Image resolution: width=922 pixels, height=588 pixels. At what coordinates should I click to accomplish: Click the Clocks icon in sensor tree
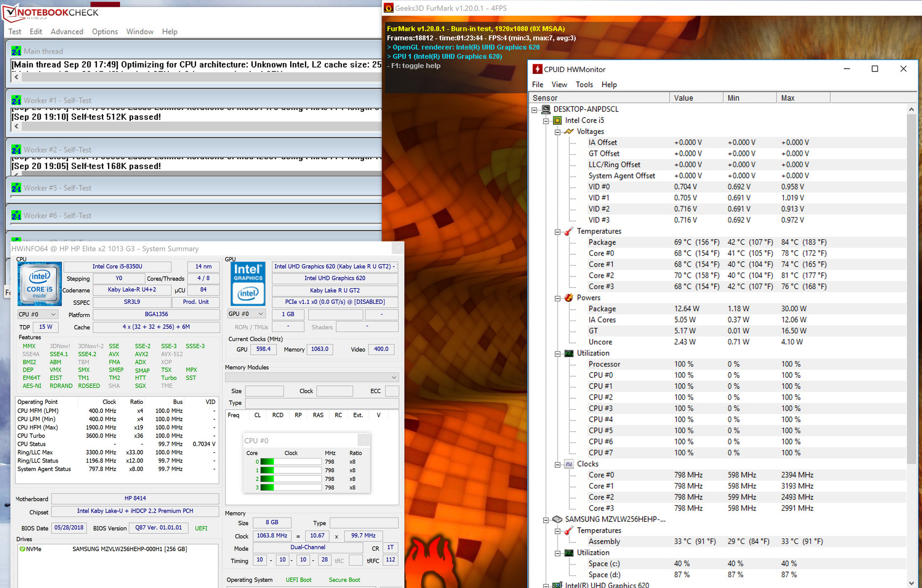[569, 464]
